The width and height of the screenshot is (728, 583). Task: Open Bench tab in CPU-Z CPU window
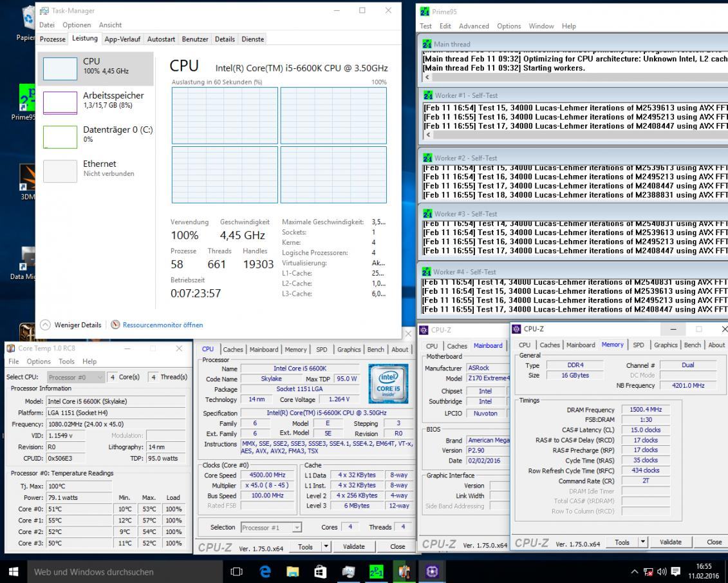point(376,349)
